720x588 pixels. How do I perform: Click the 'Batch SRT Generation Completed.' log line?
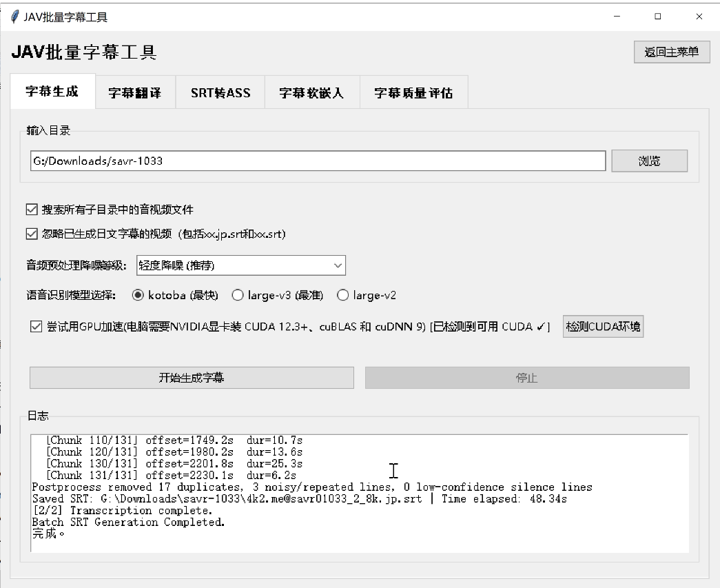pyautogui.click(x=129, y=523)
